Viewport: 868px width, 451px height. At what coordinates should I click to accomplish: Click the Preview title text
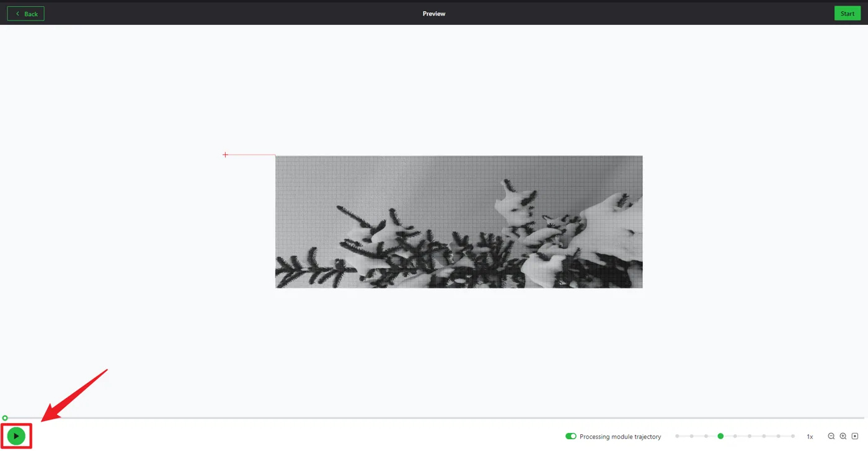434,14
